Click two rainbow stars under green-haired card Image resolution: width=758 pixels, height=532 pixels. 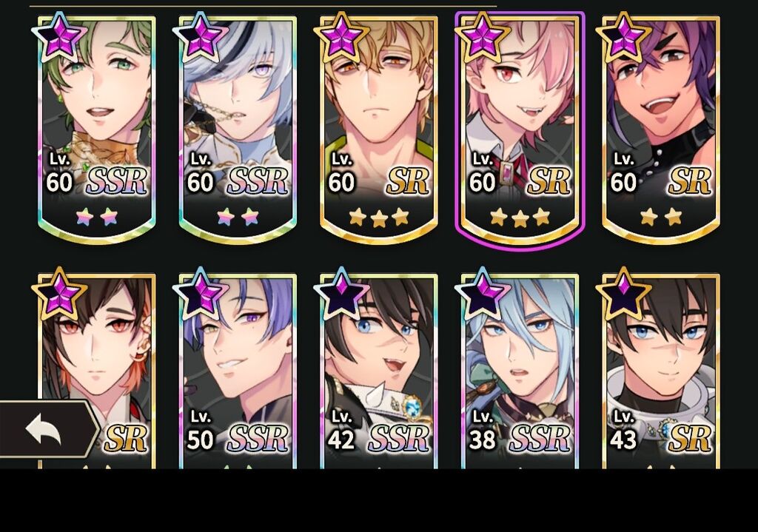pyautogui.click(x=97, y=217)
